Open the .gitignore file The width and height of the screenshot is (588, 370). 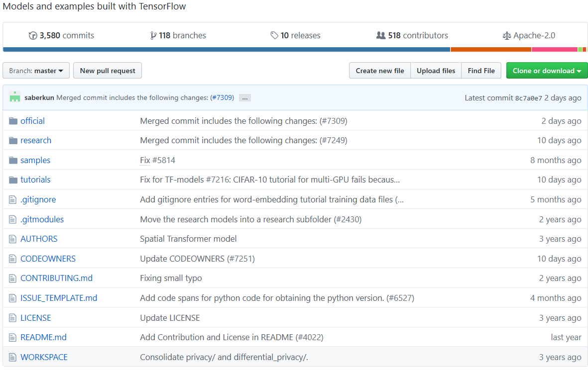(x=38, y=199)
